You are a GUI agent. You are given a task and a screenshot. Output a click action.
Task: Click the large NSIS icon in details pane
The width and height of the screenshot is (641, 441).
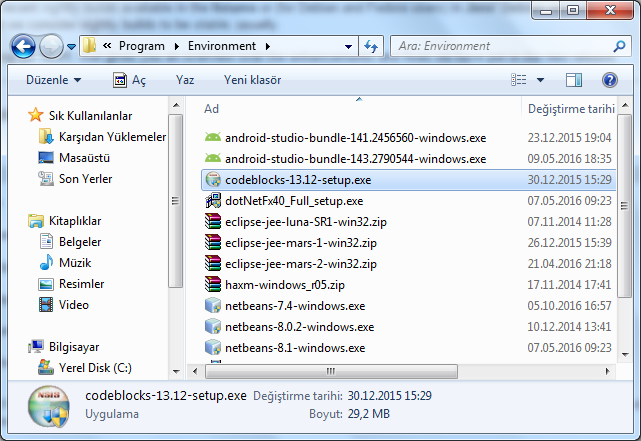(49, 407)
